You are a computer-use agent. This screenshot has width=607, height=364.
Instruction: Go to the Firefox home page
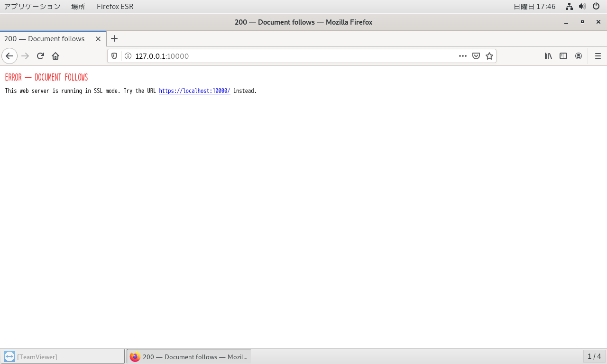(x=55, y=56)
